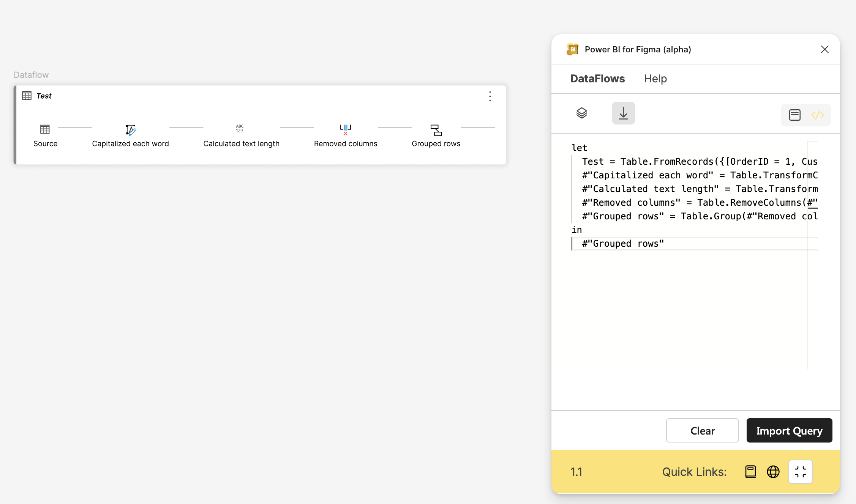
Task: Switch to the DataFlows tab
Action: coord(597,79)
